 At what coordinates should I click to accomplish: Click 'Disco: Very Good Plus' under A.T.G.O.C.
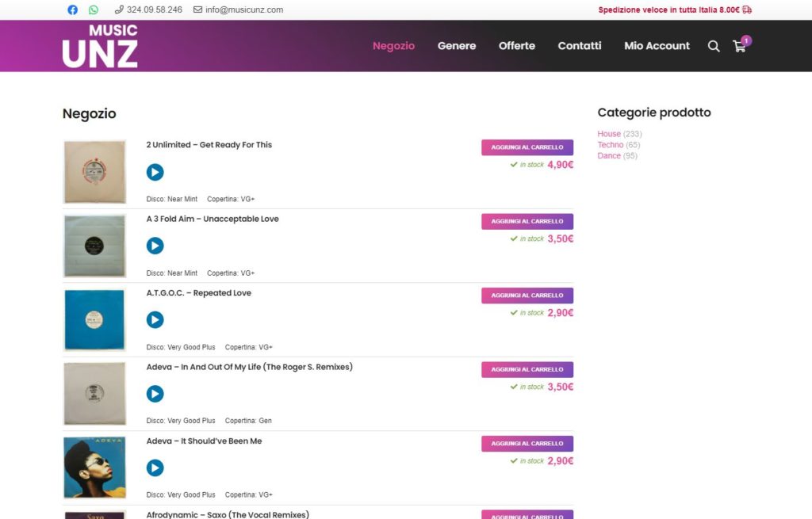click(x=180, y=347)
